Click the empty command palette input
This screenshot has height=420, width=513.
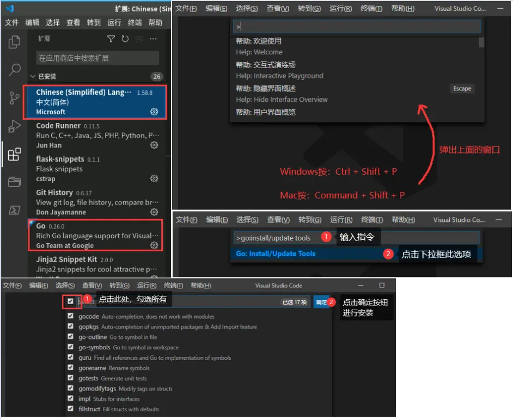click(357, 27)
